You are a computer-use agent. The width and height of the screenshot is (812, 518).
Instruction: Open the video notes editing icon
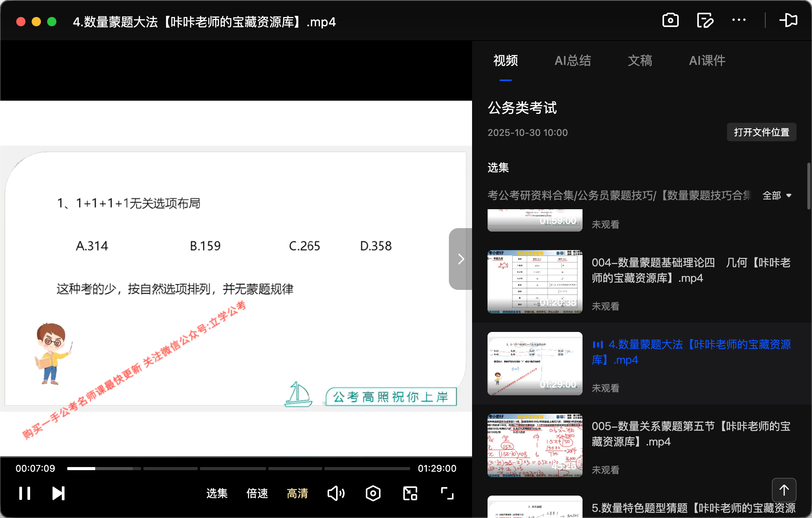(x=705, y=20)
